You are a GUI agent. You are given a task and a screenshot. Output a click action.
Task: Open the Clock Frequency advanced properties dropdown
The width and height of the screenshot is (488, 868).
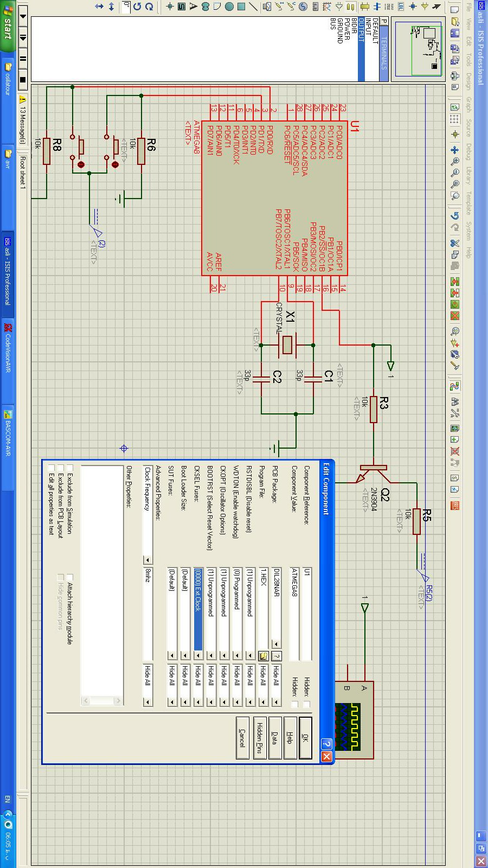pyautogui.click(x=147, y=560)
